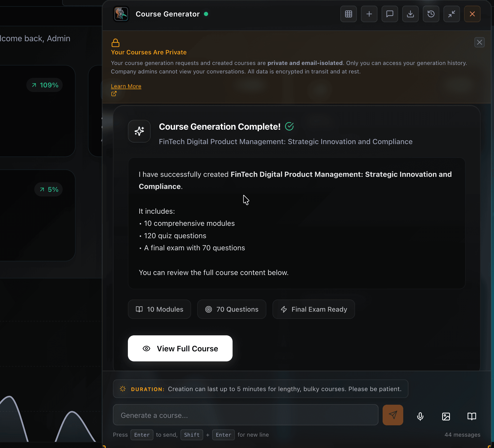The width and height of the screenshot is (494, 448).
Task: Collapse the Course Generator window
Action: click(451, 14)
